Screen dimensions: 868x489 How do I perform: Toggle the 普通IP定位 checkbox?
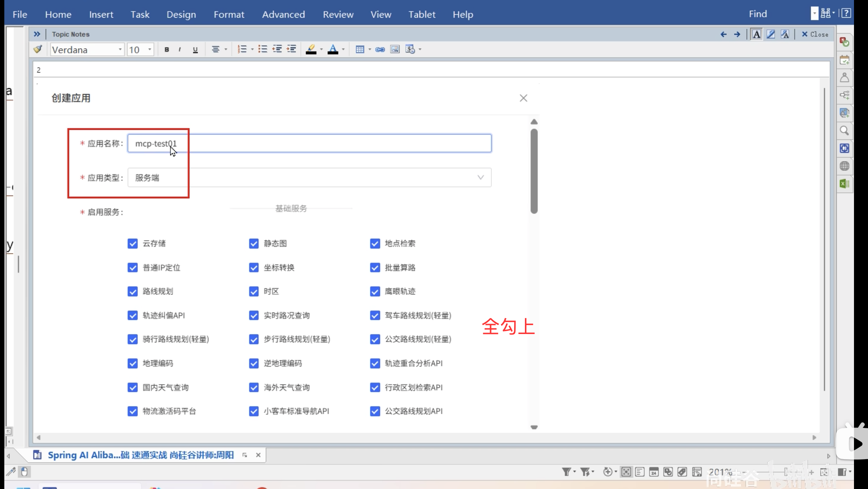pos(133,268)
